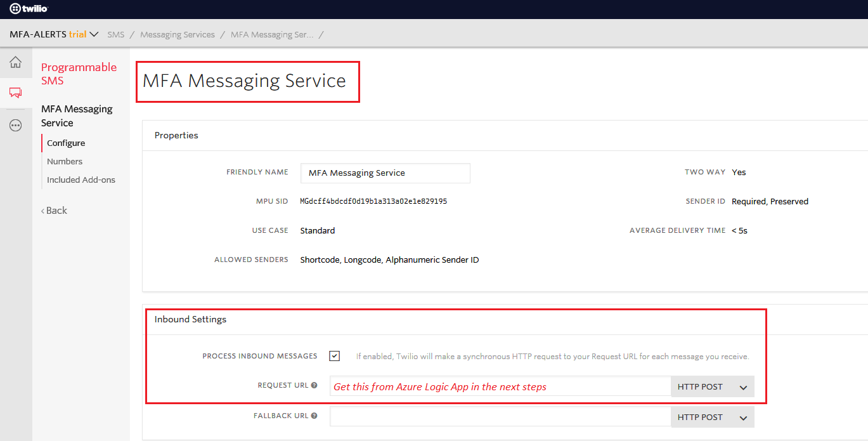This screenshot has width=868, height=441.
Task: Click the Two Way Yes value
Action: pos(739,172)
